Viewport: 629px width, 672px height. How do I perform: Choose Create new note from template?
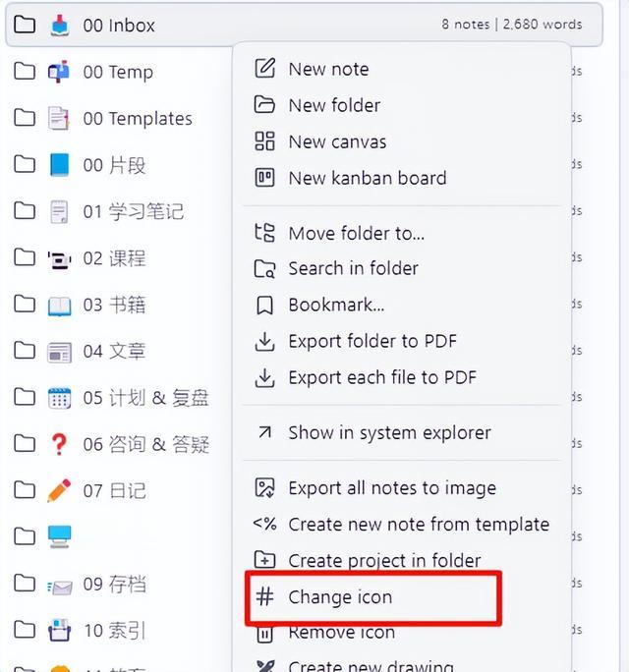coord(402,525)
